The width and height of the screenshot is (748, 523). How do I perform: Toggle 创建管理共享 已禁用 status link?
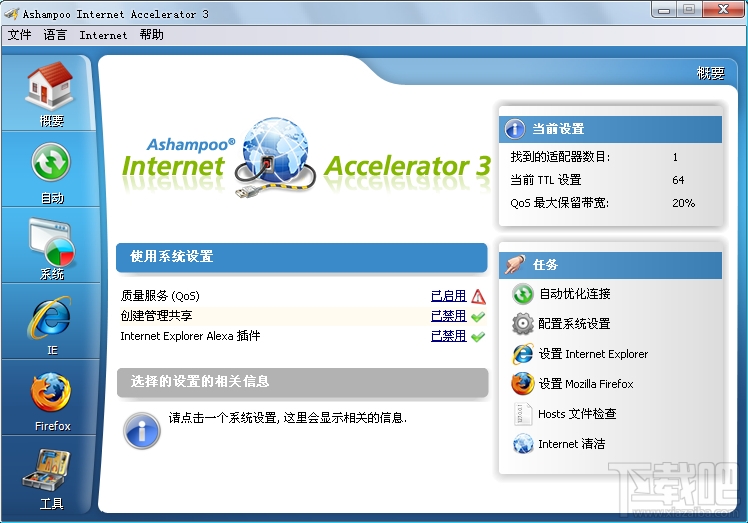[x=448, y=316]
